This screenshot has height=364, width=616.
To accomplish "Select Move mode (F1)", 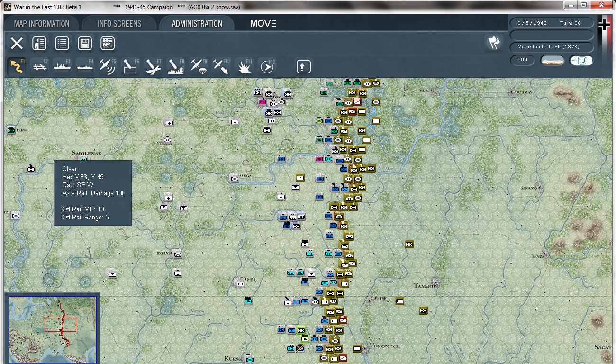I will coord(17,66).
